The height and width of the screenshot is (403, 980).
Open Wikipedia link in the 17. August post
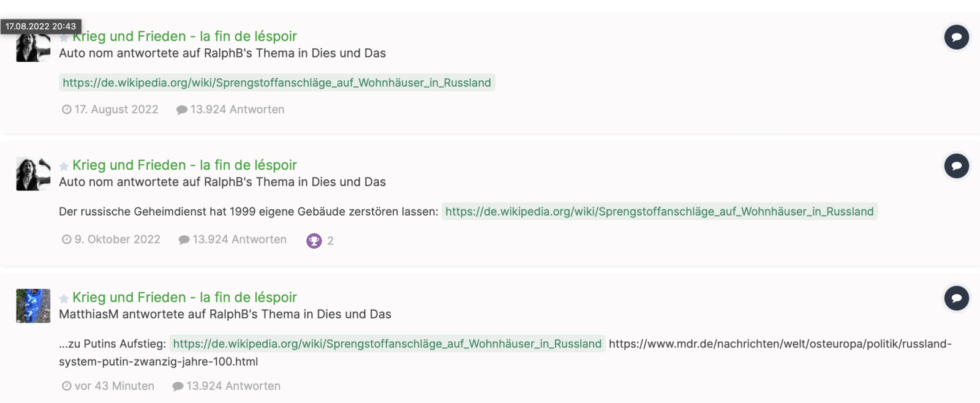click(x=277, y=83)
